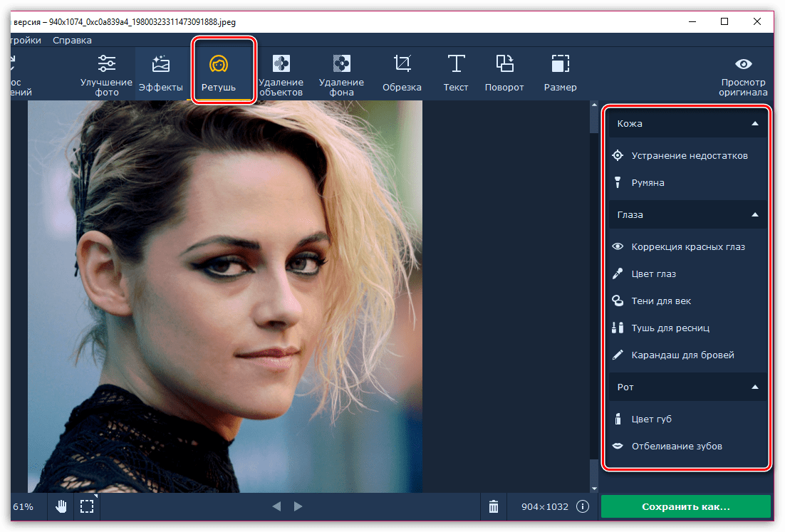Collapse the Рот section
The width and height of the screenshot is (785, 532).
755,387
